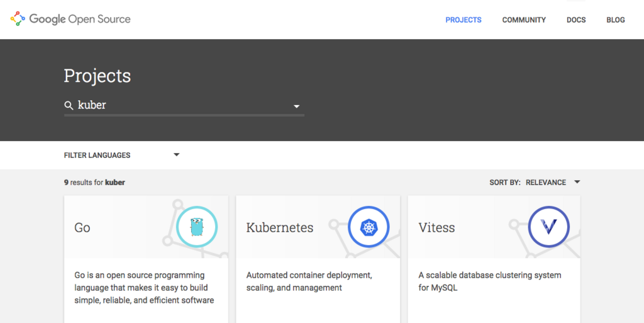Click the search magnifier icon
The width and height of the screenshot is (644, 323).
[x=69, y=106]
